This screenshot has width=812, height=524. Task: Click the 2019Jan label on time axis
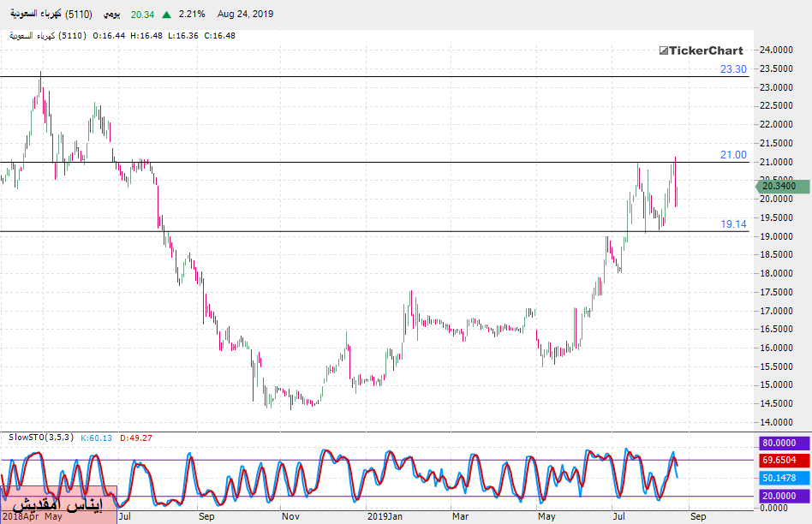(x=384, y=516)
